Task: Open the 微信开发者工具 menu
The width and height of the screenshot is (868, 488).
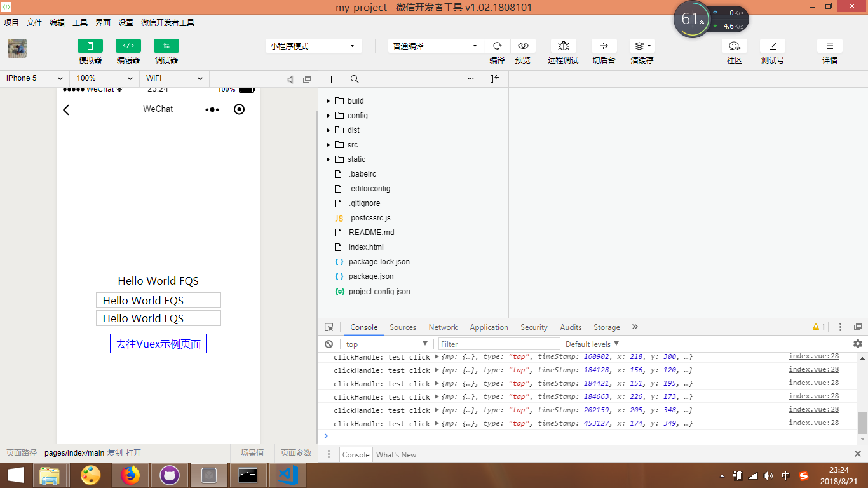Action: pos(168,22)
